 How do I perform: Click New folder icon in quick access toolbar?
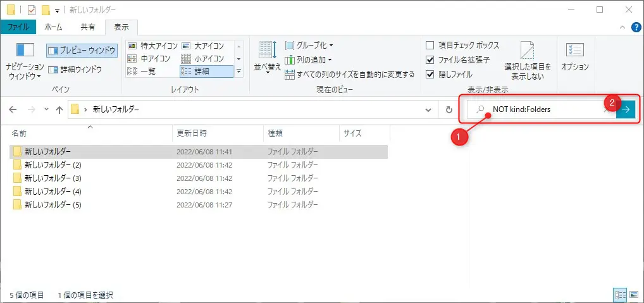coord(46,10)
